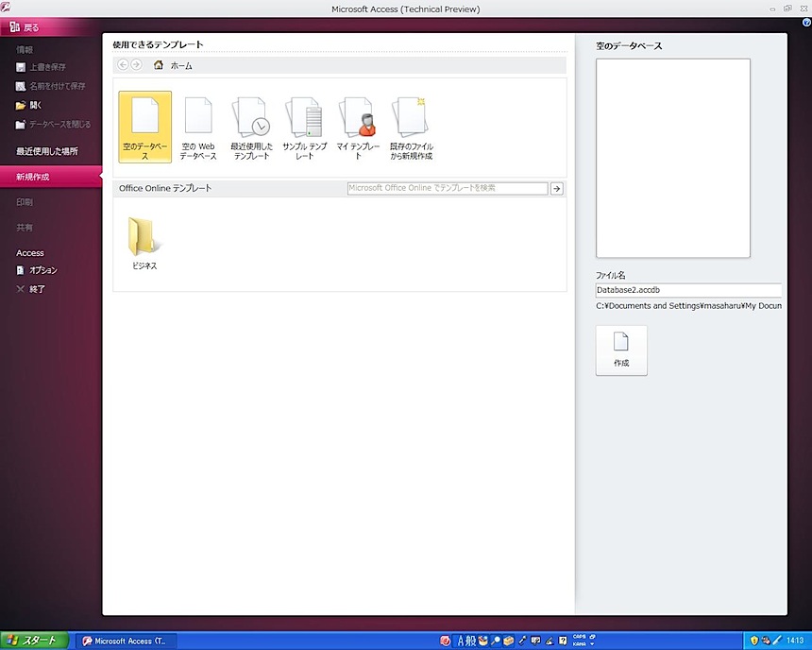Open マイ テンプレート icon

358,127
